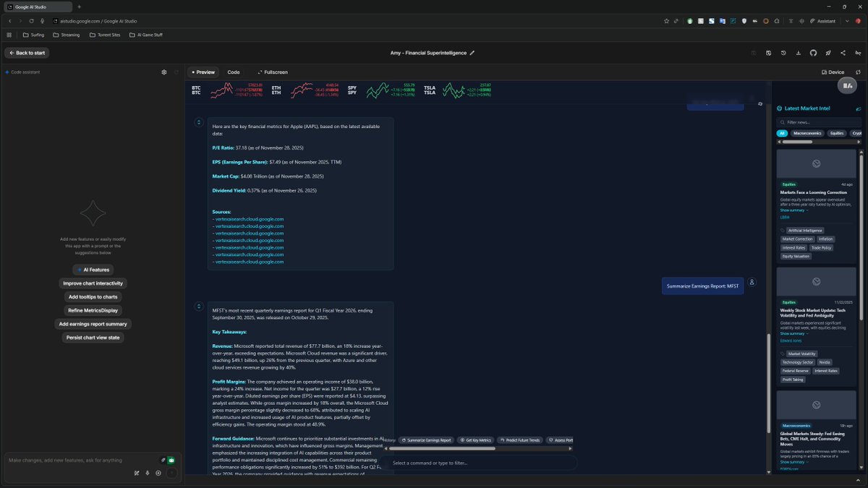The width and height of the screenshot is (868, 488).
Task: Click the AI Features suggestion
Action: pyautogui.click(x=93, y=270)
